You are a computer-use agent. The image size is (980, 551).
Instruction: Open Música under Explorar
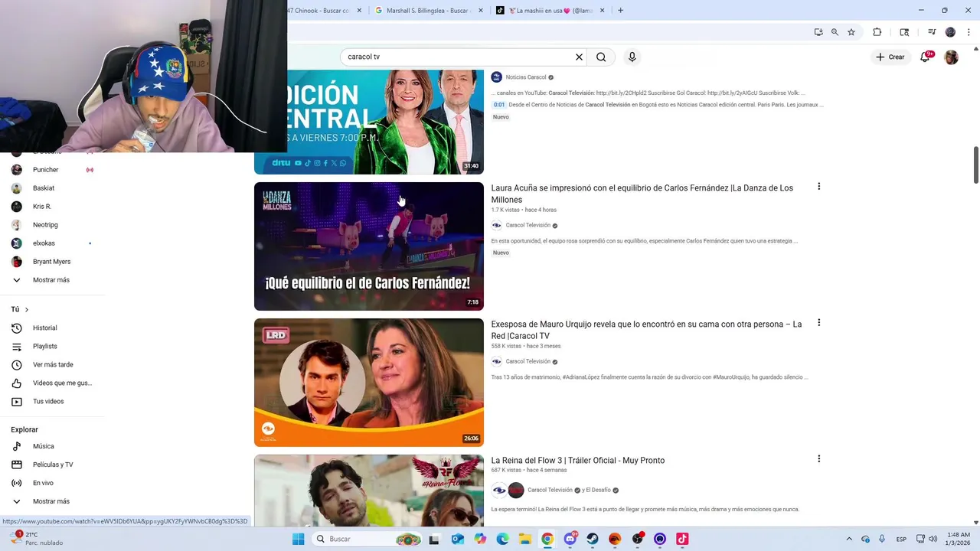point(43,446)
